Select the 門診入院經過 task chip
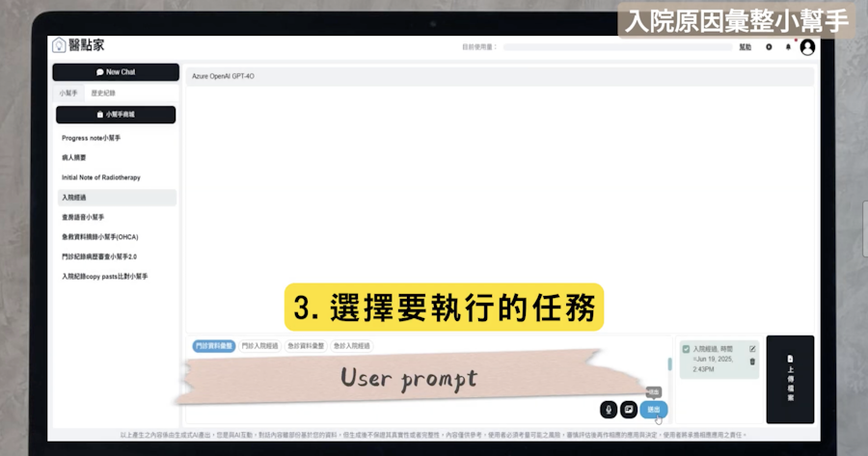 [259, 345]
